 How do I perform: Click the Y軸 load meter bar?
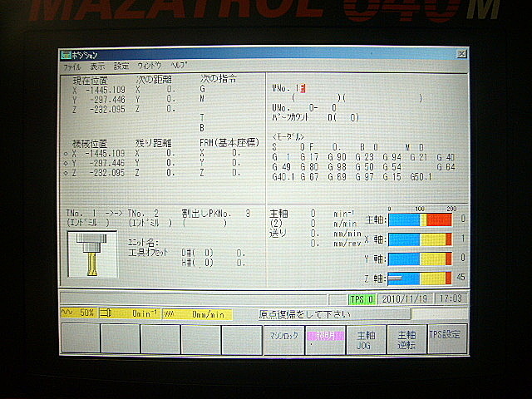click(420, 259)
